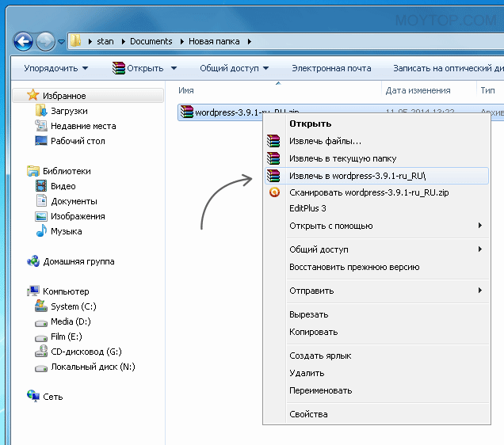Open the Музыка library in sidebar
This screenshot has width=504, height=445.
[x=67, y=231]
